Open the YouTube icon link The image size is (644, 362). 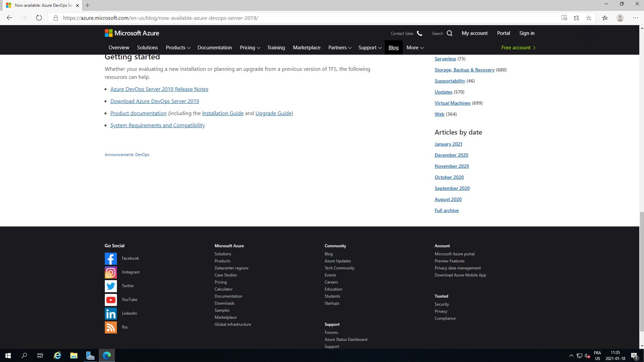[111, 300]
